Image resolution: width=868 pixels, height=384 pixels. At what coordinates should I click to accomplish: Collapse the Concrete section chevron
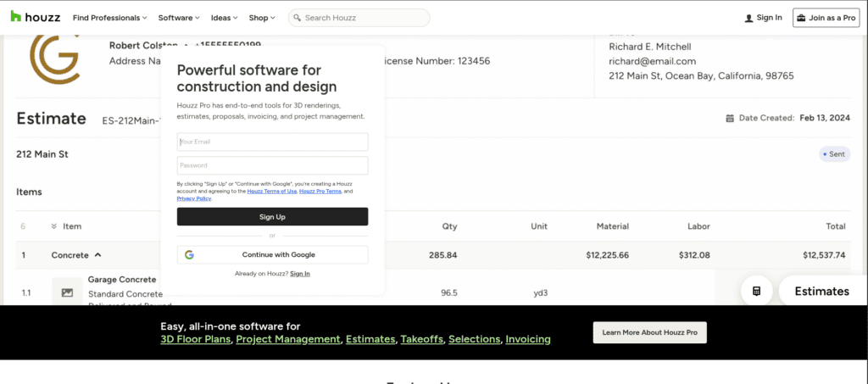[98, 255]
